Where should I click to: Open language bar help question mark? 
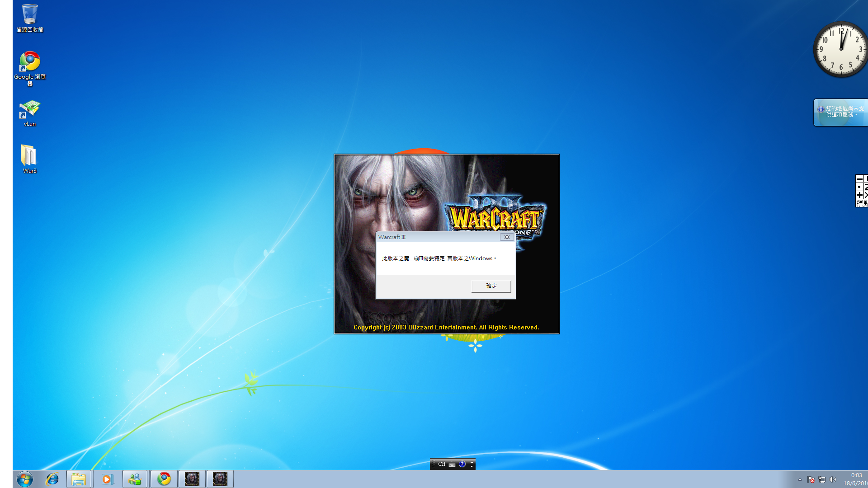point(462,464)
